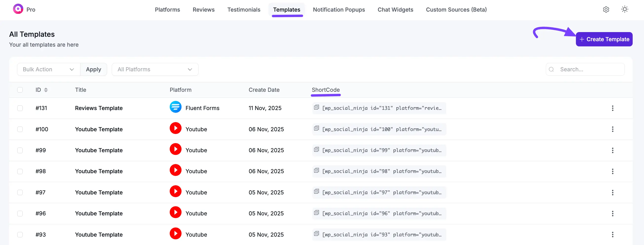This screenshot has width=644, height=245.
Task: Click inside the Search field
Action: point(585,69)
